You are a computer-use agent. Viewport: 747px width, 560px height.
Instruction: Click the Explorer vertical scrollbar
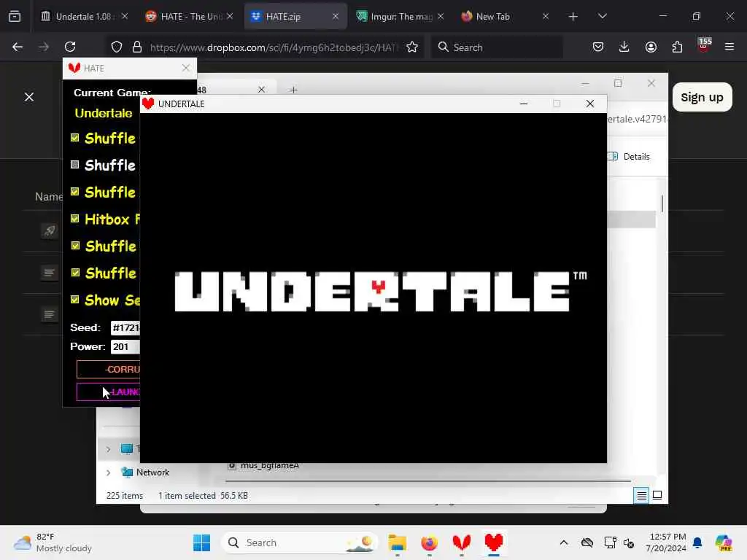pyautogui.click(x=662, y=203)
